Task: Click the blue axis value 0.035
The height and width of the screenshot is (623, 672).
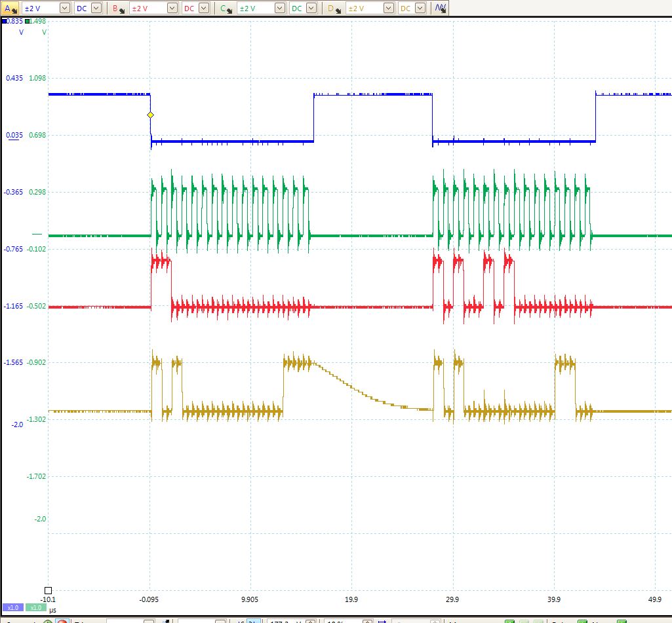Action: (x=14, y=136)
